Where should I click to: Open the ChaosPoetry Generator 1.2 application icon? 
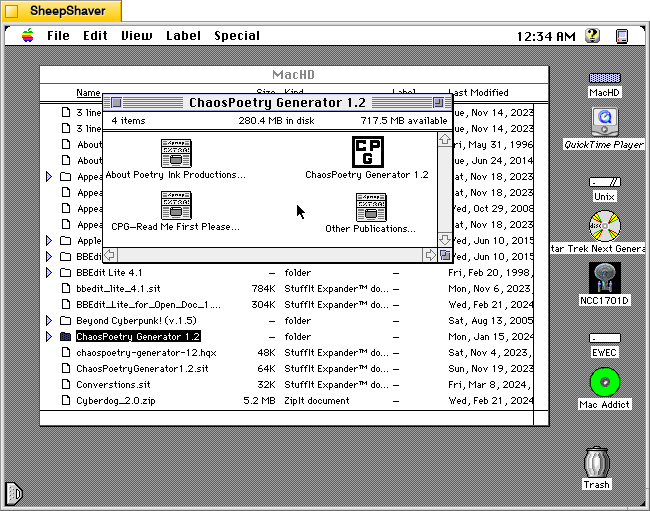click(x=368, y=152)
